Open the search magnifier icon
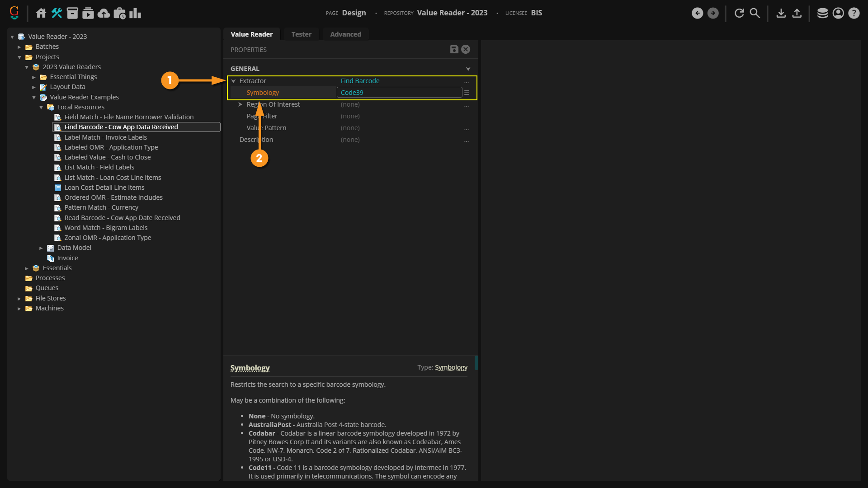Screen dimensions: 868x488 coord(755,13)
